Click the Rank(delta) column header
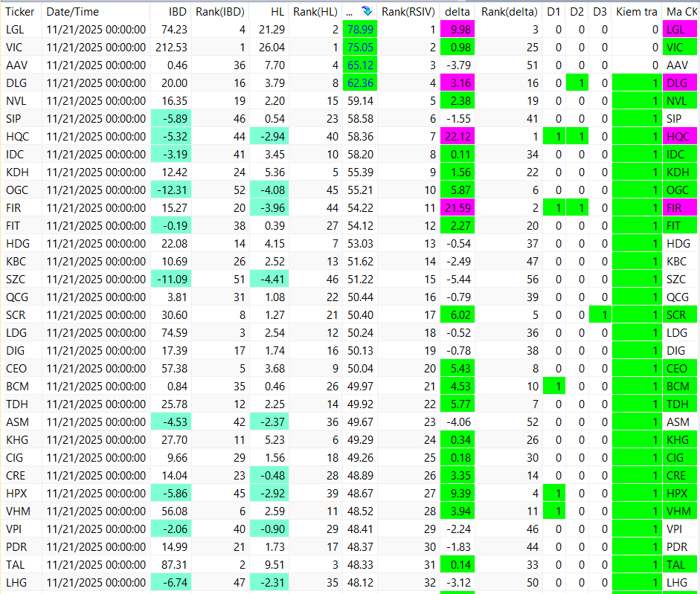700x594 pixels. 509,12
